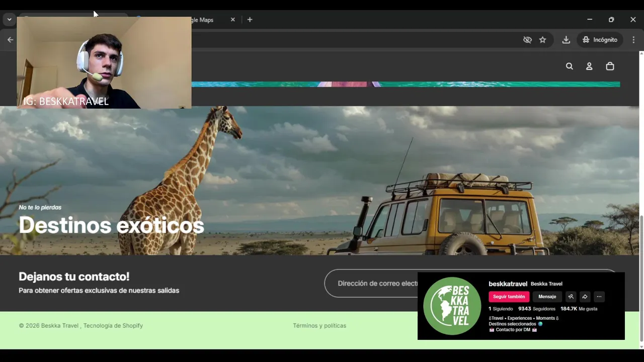Click the share arrow icon on profile
Screen dimensions: 644x362
585,297
